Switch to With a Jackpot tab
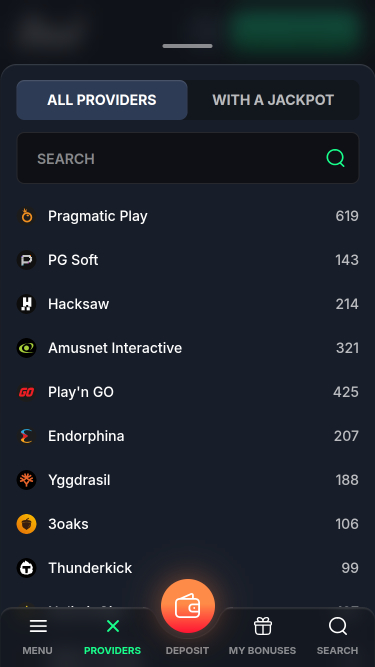Image resolution: width=375 pixels, height=667 pixels. pos(273,100)
